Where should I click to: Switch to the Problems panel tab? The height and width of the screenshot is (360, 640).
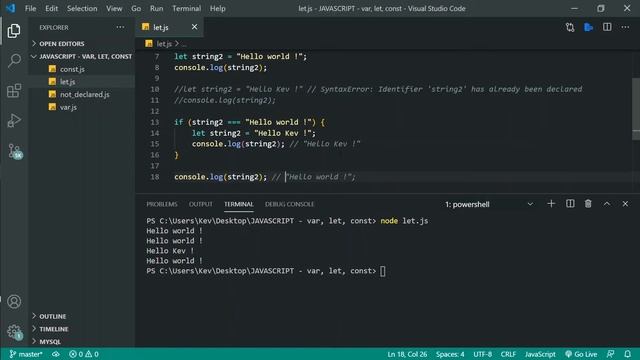coord(162,204)
